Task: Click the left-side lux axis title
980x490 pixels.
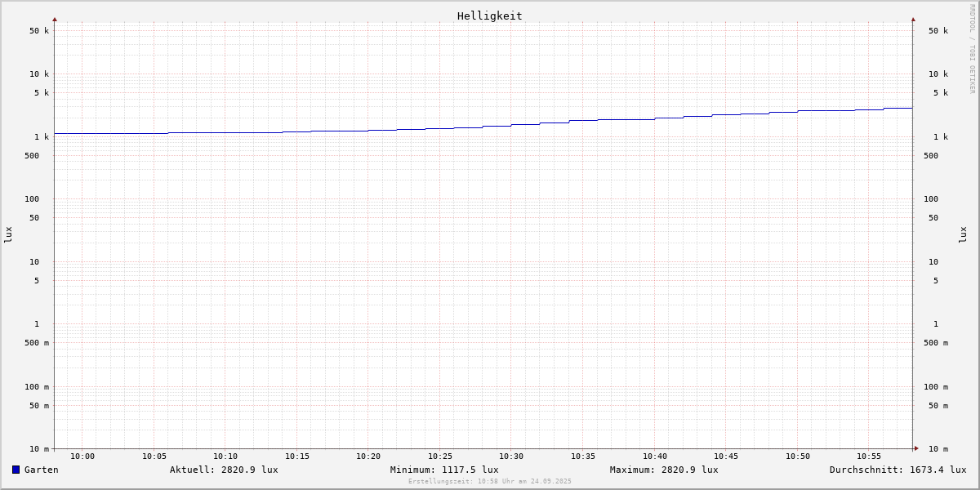Action: coord(8,234)
